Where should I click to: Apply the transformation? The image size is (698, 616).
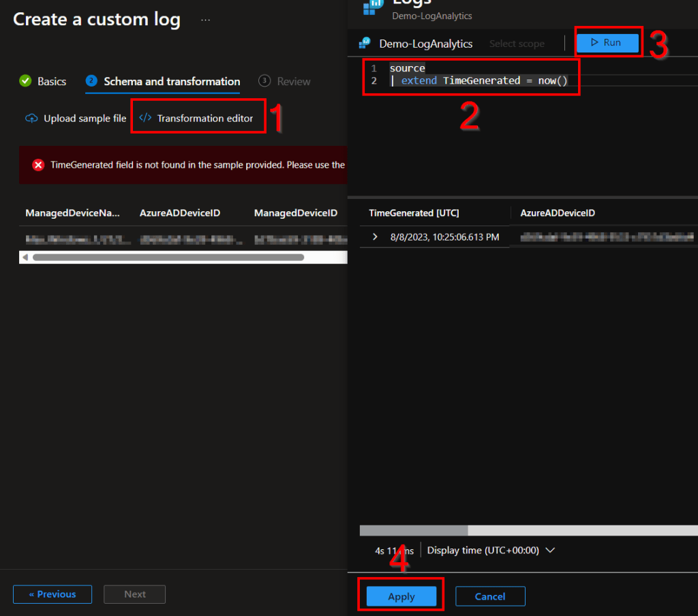pos(401,596)
